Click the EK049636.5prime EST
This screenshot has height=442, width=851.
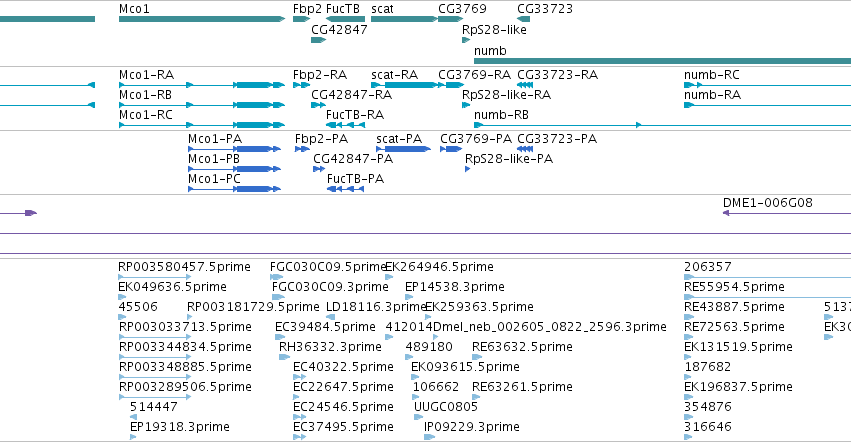(x=173, y=287)
